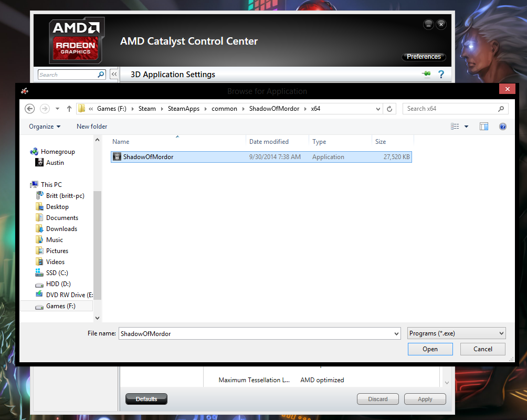Select Maximum Tessellation Level setting row
This screenshot has width=527, height=420.
pos(282,380)
